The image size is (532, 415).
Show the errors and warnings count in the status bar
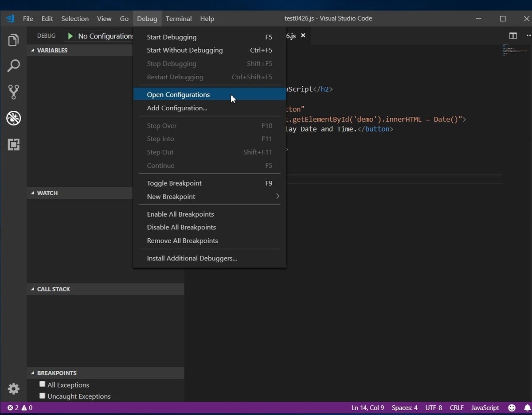[20, 407]
